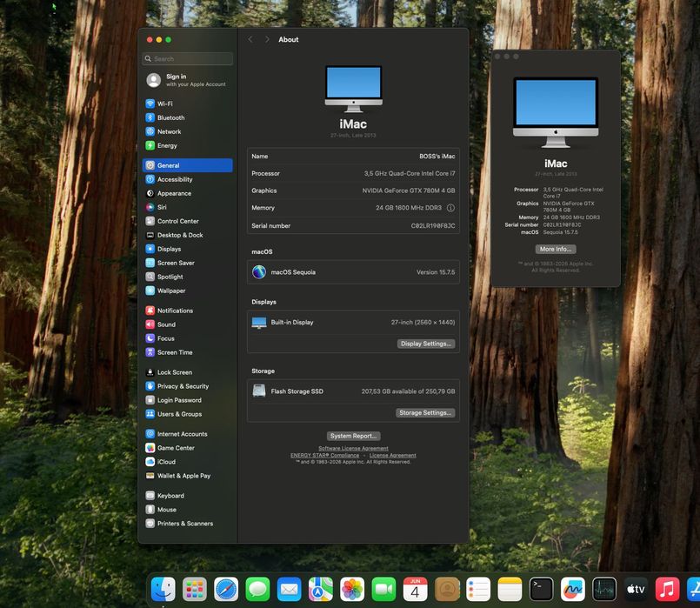The height and width of the screenshot is (608, 700).
Task: Click the Display Settings button
Action: [426, 344]
